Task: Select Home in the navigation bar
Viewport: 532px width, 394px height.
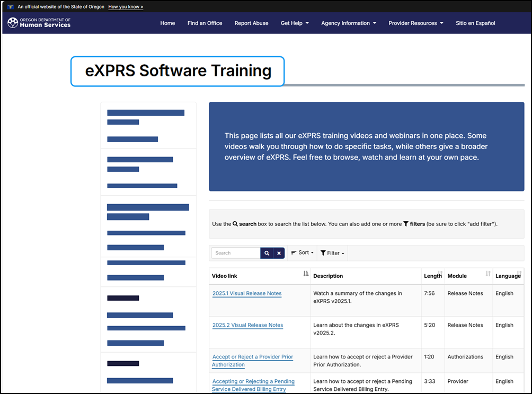Action: click(167, 23)
